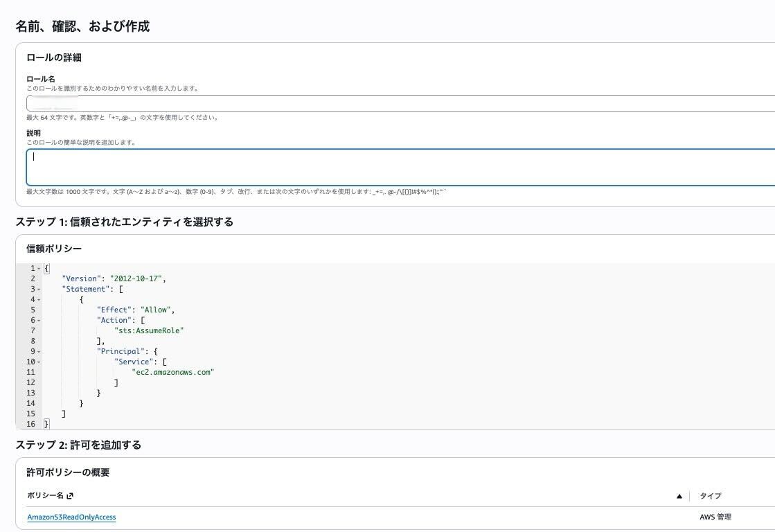Click the "Allow" effect value in code
The height and width of the screenshot is (532, 775).
pos(157,310)
